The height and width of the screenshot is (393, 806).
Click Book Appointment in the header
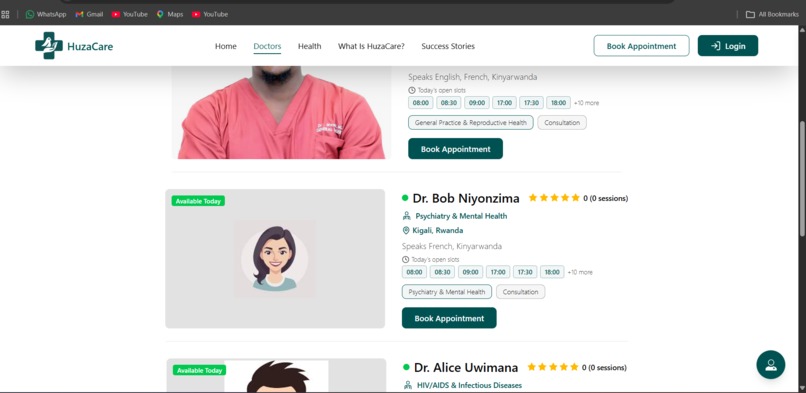click(642, 46)
